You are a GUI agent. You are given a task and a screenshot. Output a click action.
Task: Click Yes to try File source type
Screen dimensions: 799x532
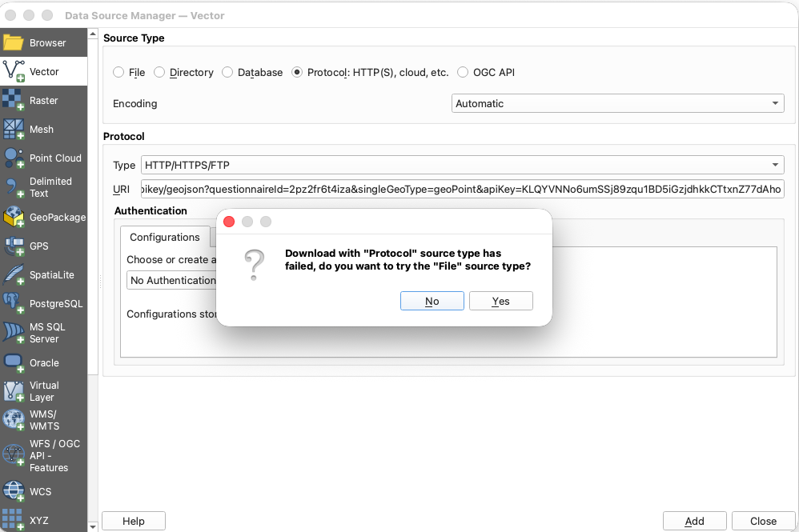(501, 301)
